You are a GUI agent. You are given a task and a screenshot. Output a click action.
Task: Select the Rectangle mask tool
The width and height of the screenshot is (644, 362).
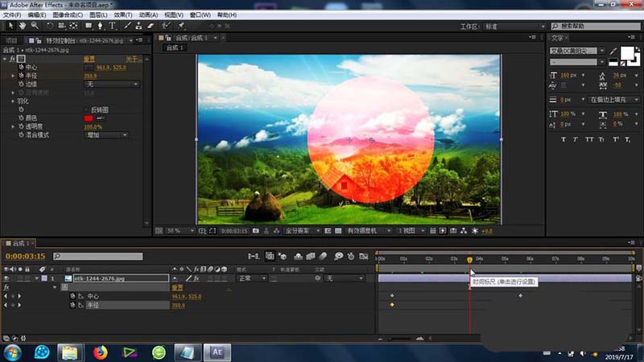(x=89, y=26)
